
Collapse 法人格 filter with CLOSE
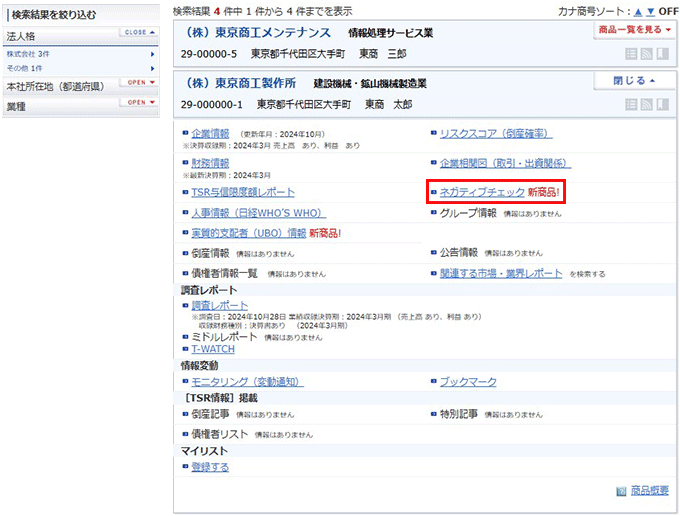(139, 33)
